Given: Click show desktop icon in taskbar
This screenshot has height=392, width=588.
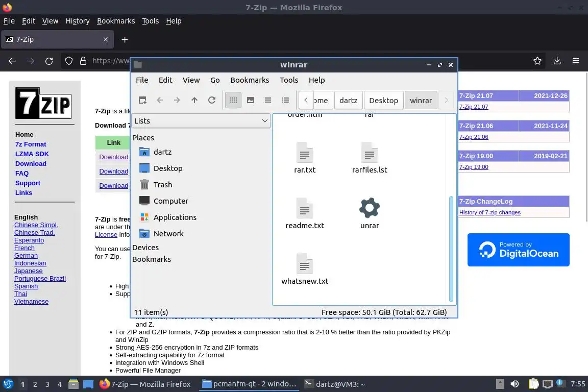Looking at the screenshot, I should pos(88,384).
